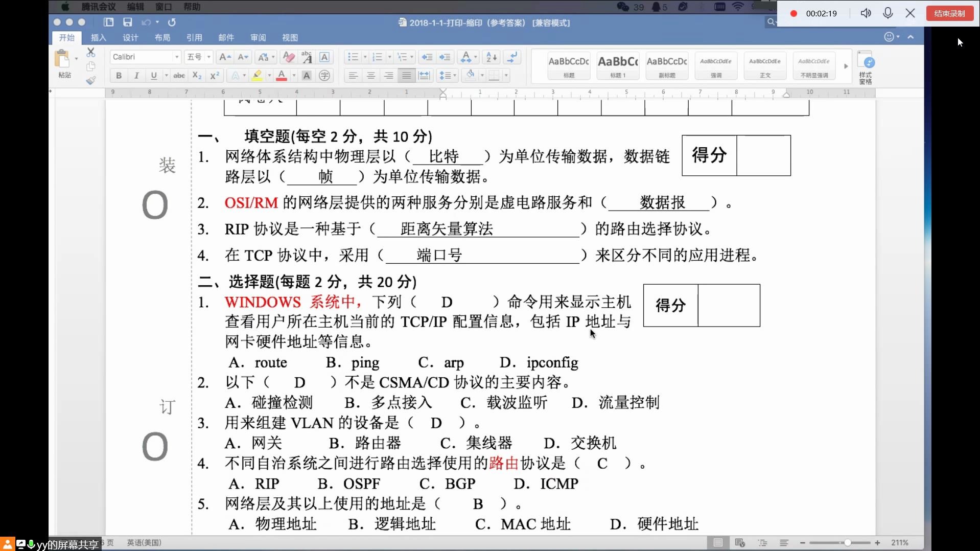Click the Paste clipboard icon
Viewport: 980px width, 551px height.
pos(62,59)
